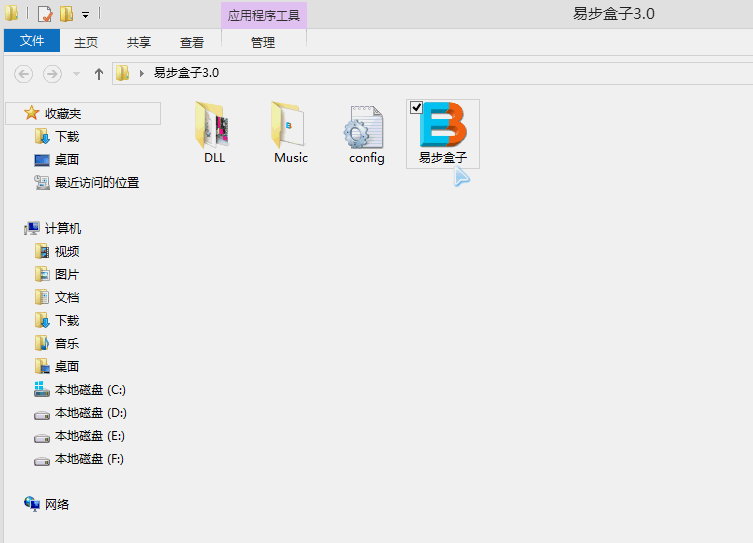753x543 pixels.
Task: Click the Music folder name label
Action: pyautogui.click(x=291, y=158)
